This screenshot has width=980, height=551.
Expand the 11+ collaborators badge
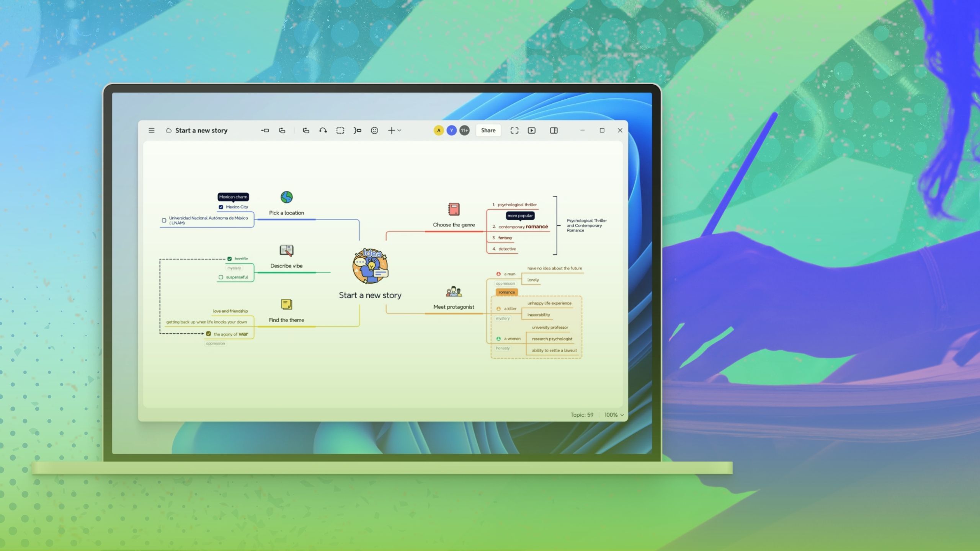click(464, 130)
